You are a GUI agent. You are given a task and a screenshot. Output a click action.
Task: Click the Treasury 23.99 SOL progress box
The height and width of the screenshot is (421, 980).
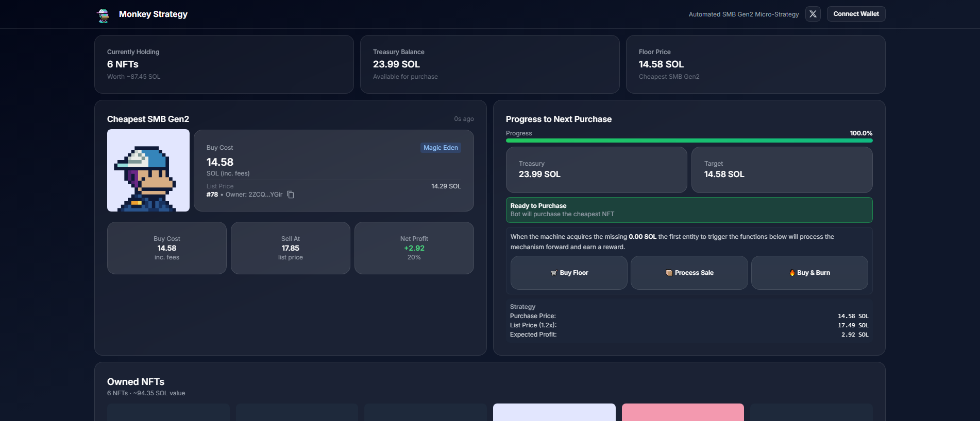pyautogui.click(x=597, y=170)
